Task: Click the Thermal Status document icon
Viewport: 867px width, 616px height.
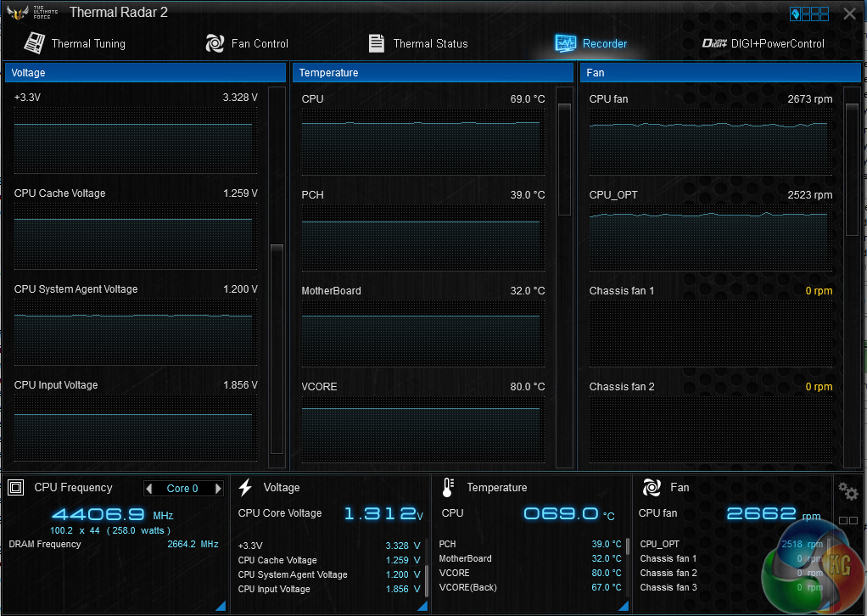Action: 377,43
